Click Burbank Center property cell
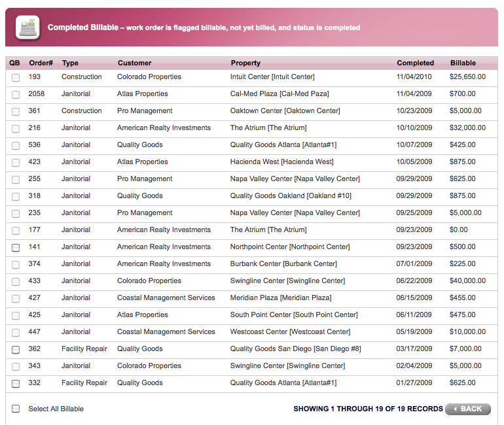Viewport: 504px width, 425px height. click(283, 264)
